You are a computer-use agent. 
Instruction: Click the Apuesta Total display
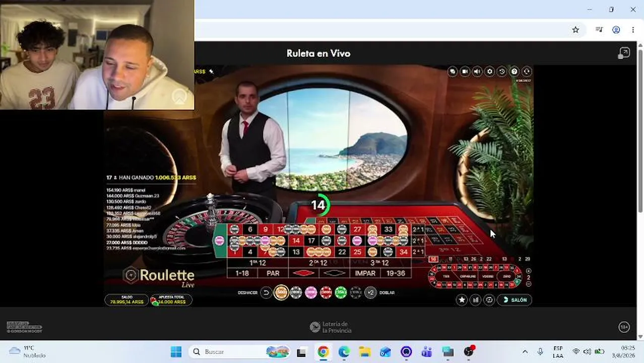tap(171, 300)
